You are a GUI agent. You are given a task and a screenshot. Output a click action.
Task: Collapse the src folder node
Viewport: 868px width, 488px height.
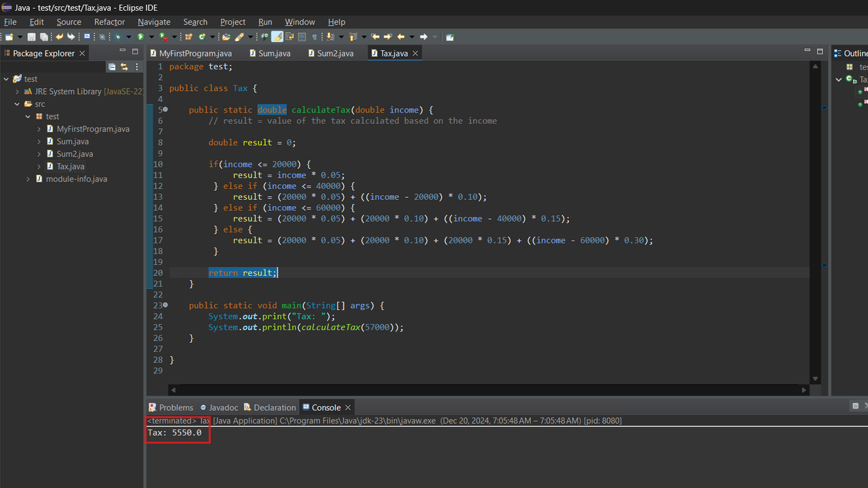[18, 104]
